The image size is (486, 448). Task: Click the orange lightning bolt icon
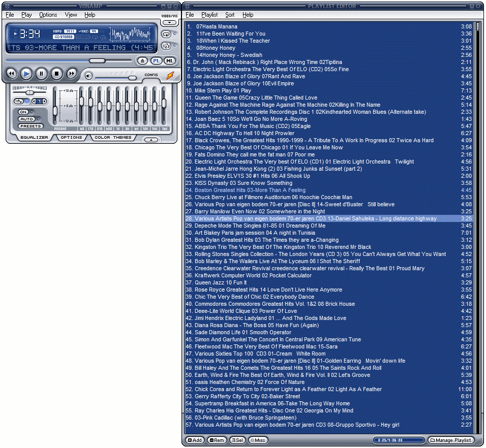tap(170, 76)
